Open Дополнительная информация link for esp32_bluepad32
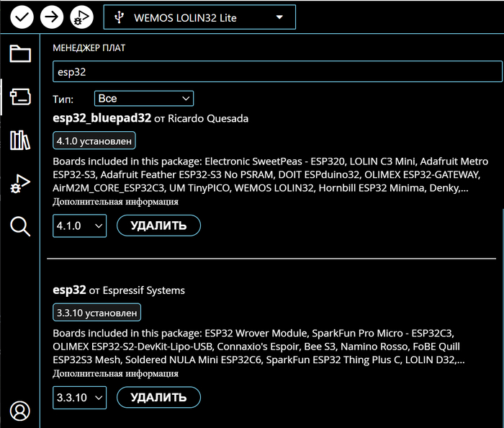Screen dimensions: 504x428 point(115,202)
